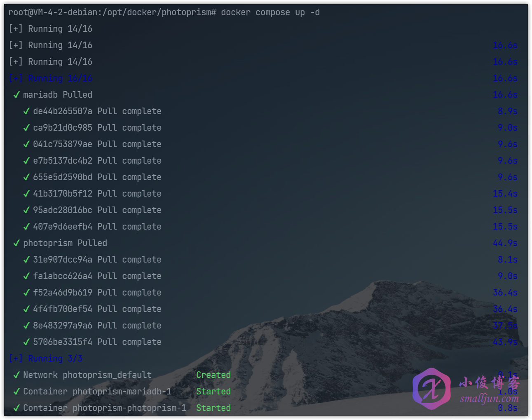The height and width of the screenshot is (420, 532).
Task: Click layer 'e7b5137dc4b2 Pull complete'
Action: [97, 161]
